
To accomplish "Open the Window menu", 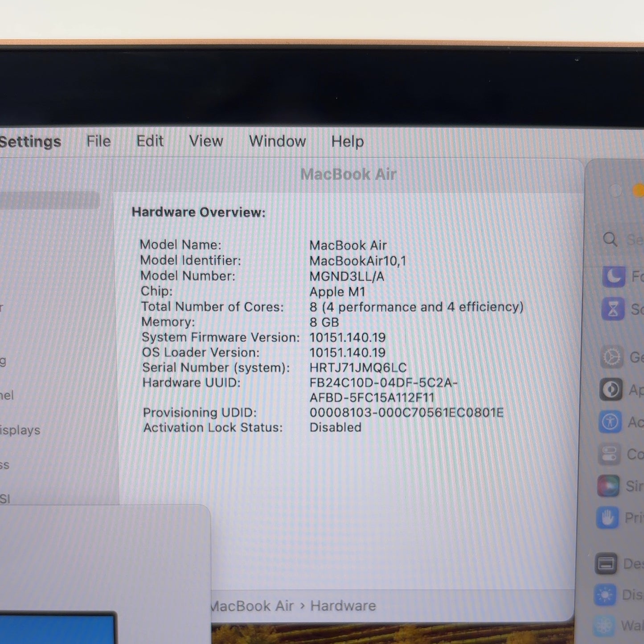I will coord(278,141).
